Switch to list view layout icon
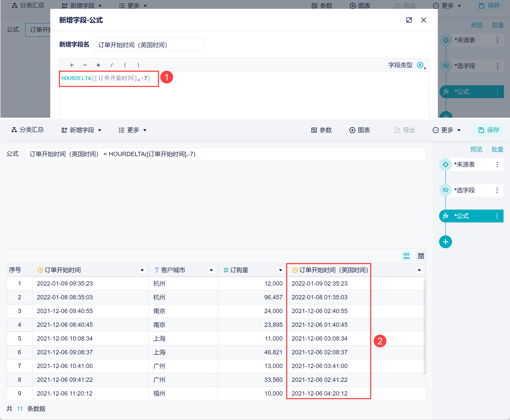 (406, 256)
